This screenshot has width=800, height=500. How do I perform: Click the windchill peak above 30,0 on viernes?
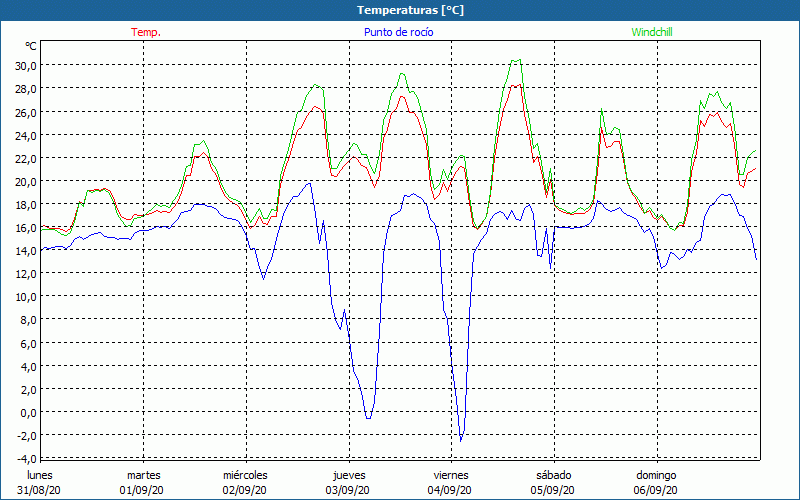[516, 60]
